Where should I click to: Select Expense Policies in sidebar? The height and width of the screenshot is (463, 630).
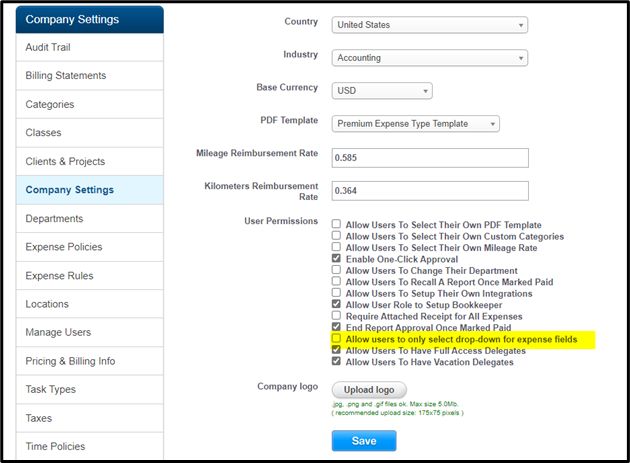pyautogui.click(x=64, y=247)
